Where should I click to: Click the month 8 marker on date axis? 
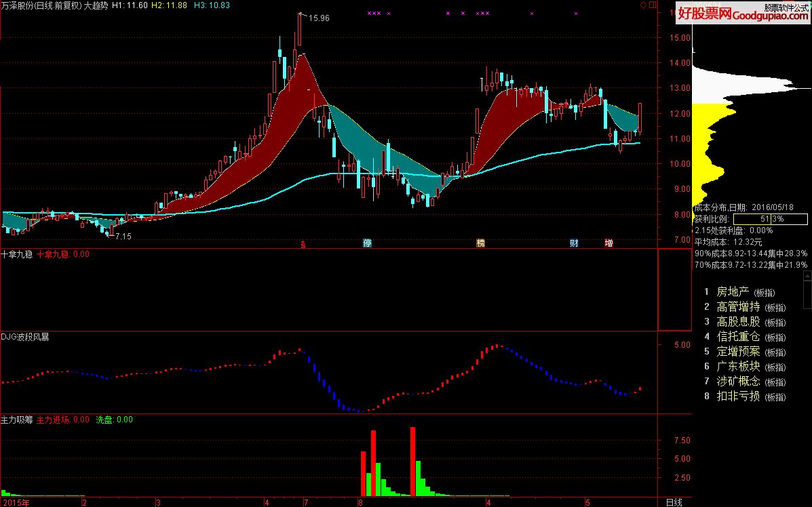pyautogui.click(x=360, y=502)
